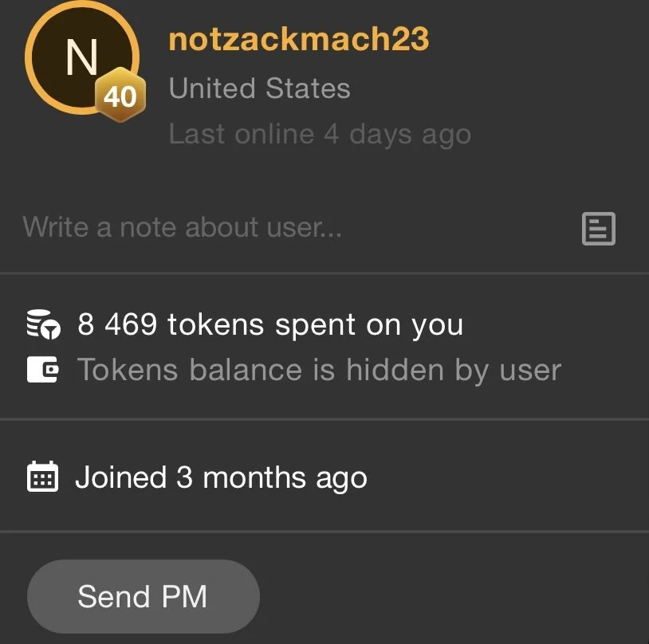
Task: Click the "8 469" token amount number
Action: [117, 324]
